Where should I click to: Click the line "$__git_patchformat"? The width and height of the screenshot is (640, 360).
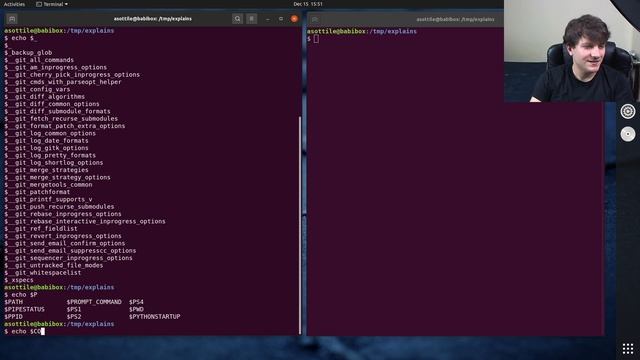[x=37, y=192]
